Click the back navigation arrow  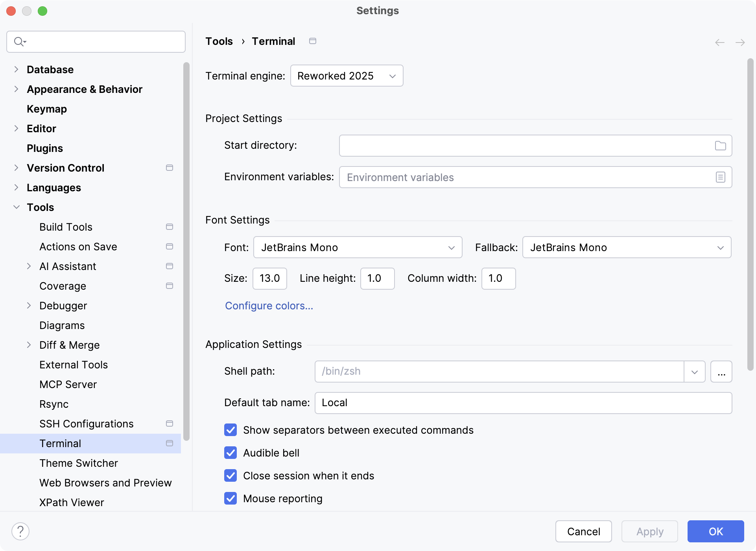coord(719,42)
